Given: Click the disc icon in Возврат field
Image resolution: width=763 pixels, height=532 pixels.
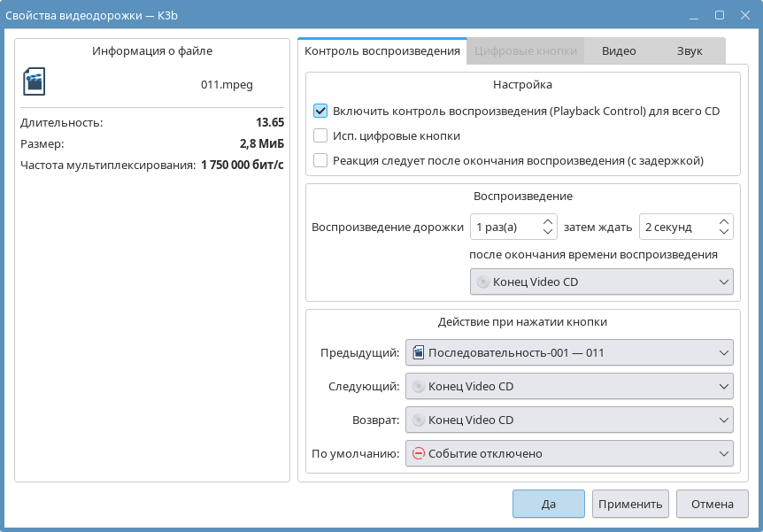Looking at the screenshot, I should click(x=419, y=420).
